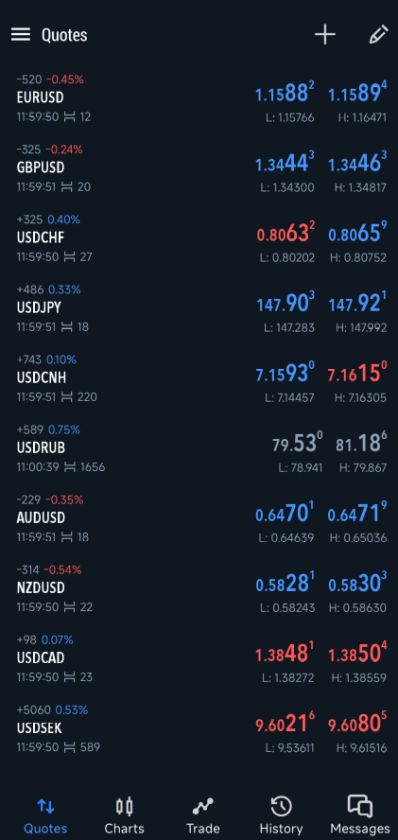
Task: Open Messages chat bubble icon
Action: (360, 806)
